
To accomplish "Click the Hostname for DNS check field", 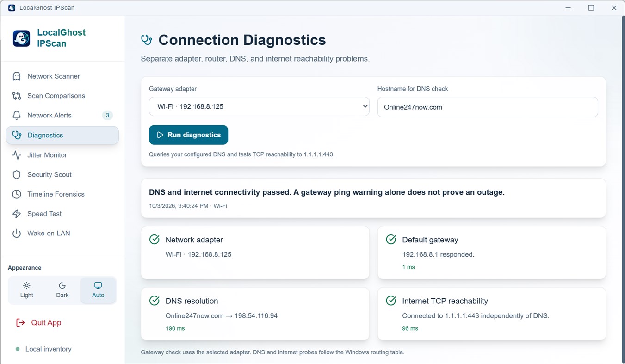I will click(x=488, y=107).
